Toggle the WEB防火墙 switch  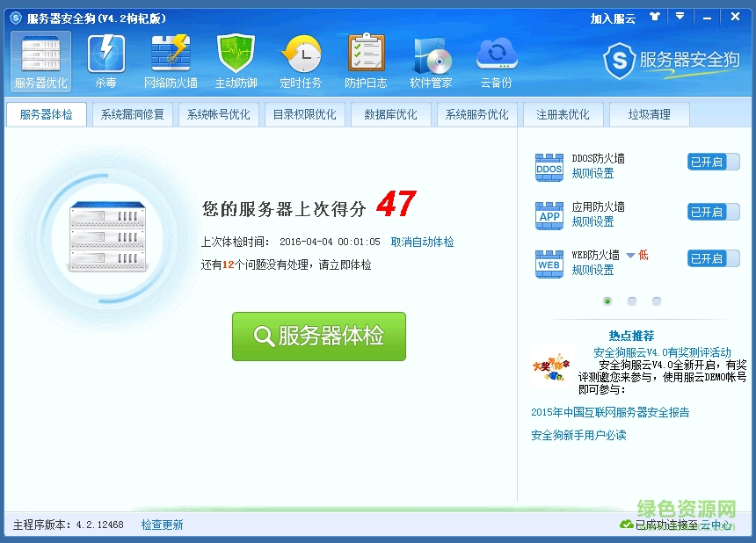pyautogui.click(x=713, y=258)
